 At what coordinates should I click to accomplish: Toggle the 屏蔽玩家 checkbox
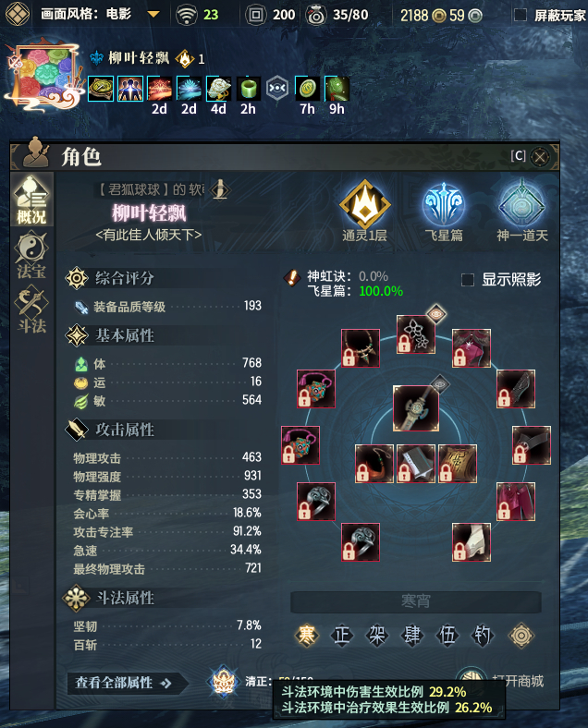521,15
